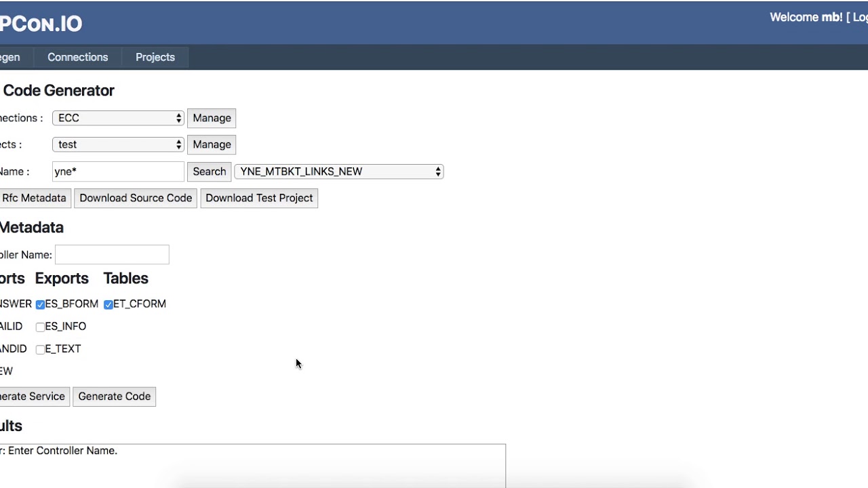
Task: Click the Generate Code button
Action: coord(114,396)
